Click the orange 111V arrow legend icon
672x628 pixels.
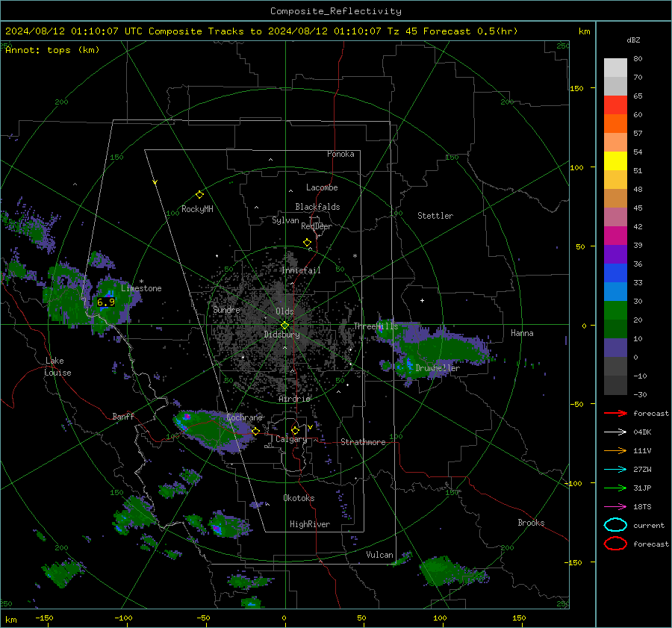coord(615,450)
